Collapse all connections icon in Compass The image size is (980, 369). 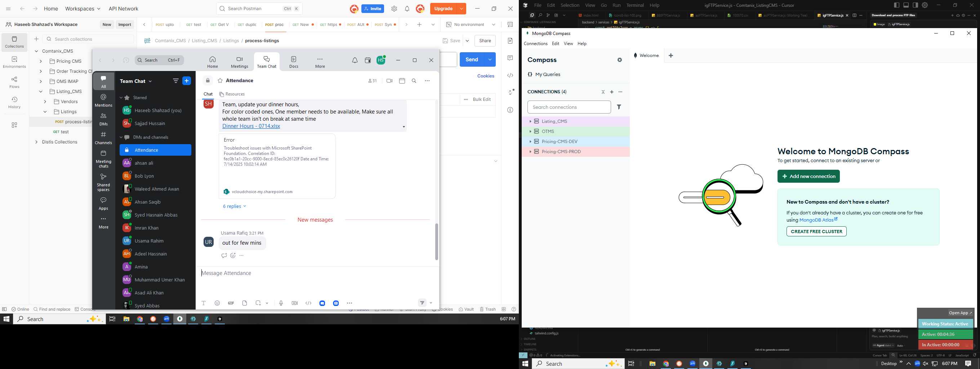pyautogui.click(x=603, y=92)
